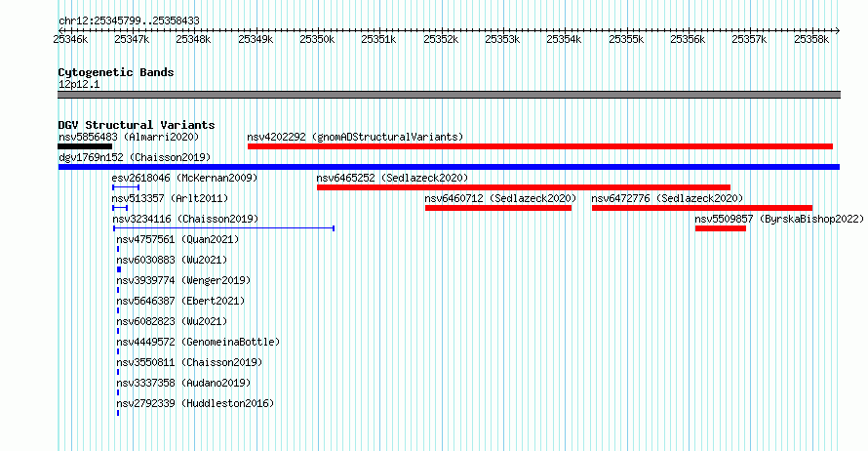Click the 25350k ruler position
This screenshot has height=451, width=868.
click(x=317, y=39)
